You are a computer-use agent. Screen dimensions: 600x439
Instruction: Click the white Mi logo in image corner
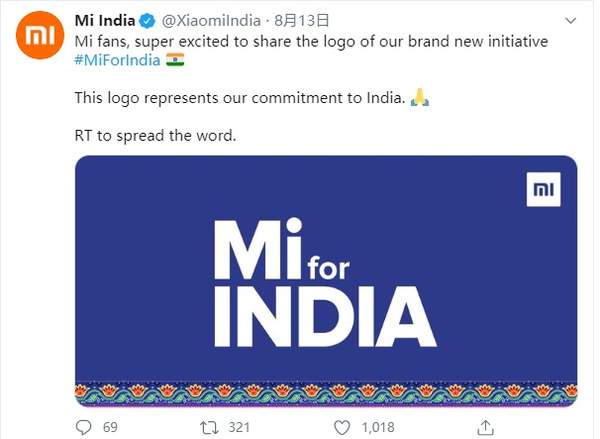[x=543, y=190]
